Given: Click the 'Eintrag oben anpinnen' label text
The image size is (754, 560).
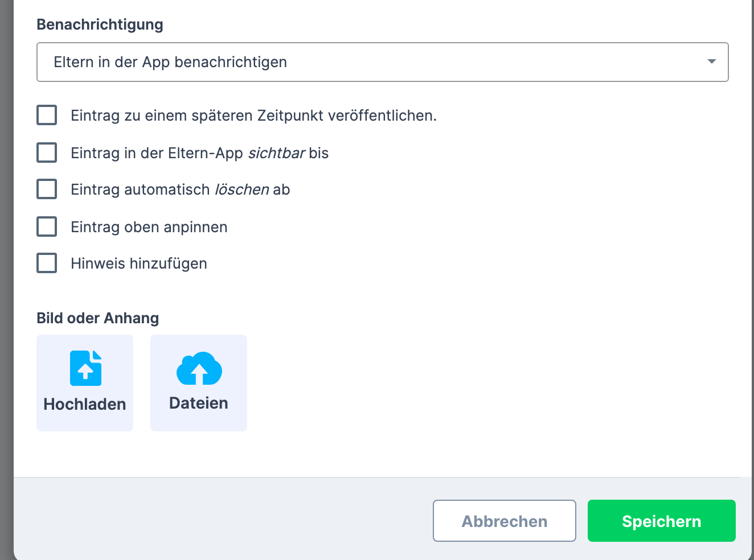Looking at the screenshot, I should (x=149, y=227).
